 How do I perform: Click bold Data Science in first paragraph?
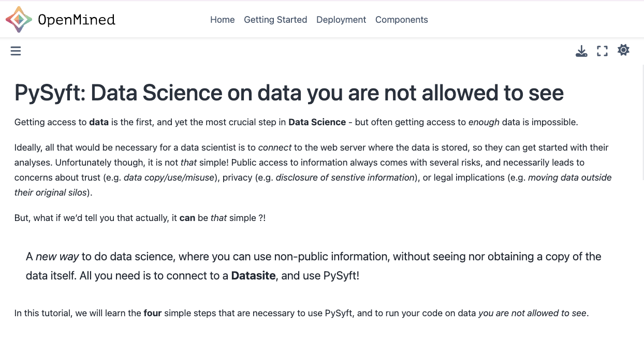(317, 122)
